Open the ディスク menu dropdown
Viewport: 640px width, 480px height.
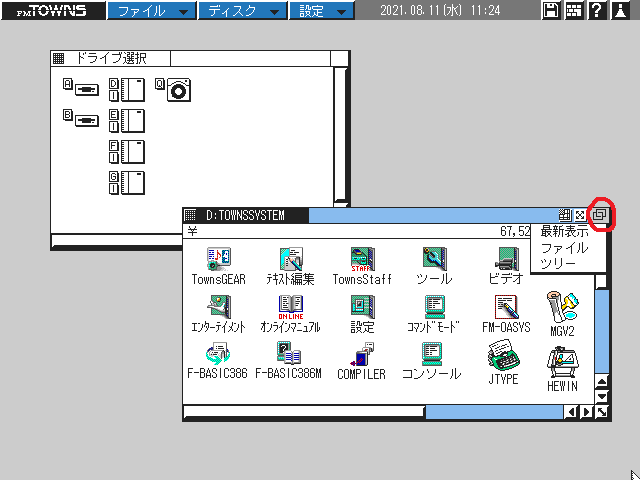243,11
